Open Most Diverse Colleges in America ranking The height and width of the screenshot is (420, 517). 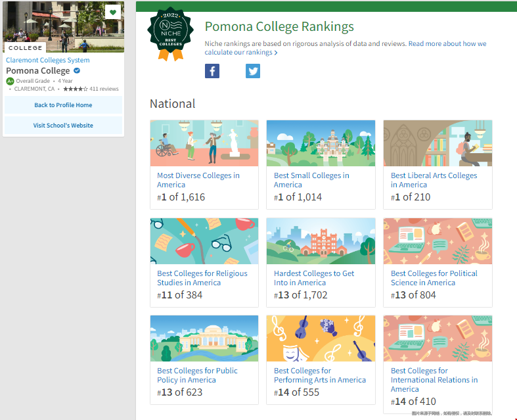tap(198, 180)
